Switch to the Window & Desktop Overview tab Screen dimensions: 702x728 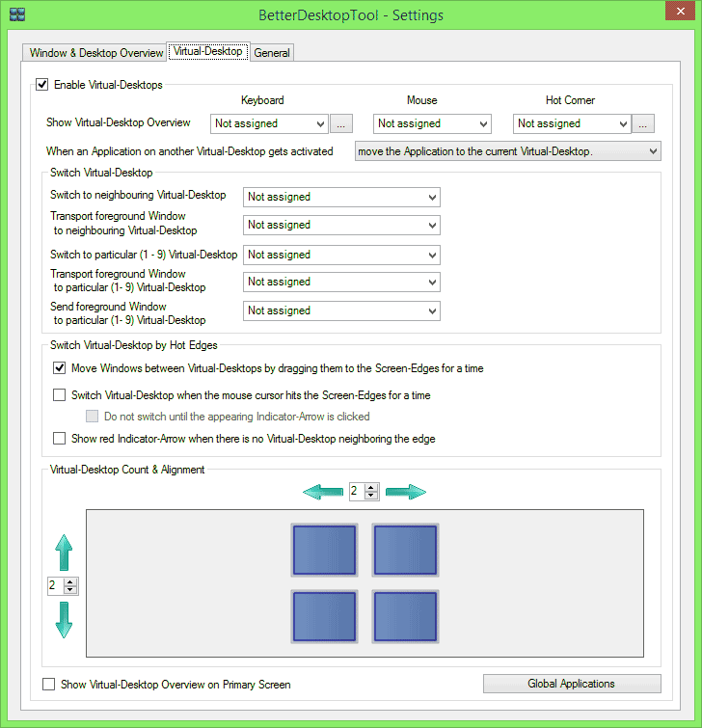(96, 53)
